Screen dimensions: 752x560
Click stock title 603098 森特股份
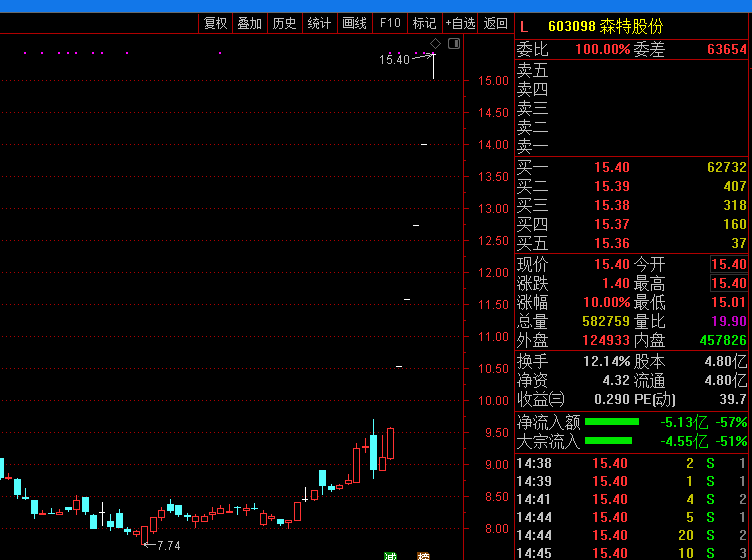pos(605,26)
